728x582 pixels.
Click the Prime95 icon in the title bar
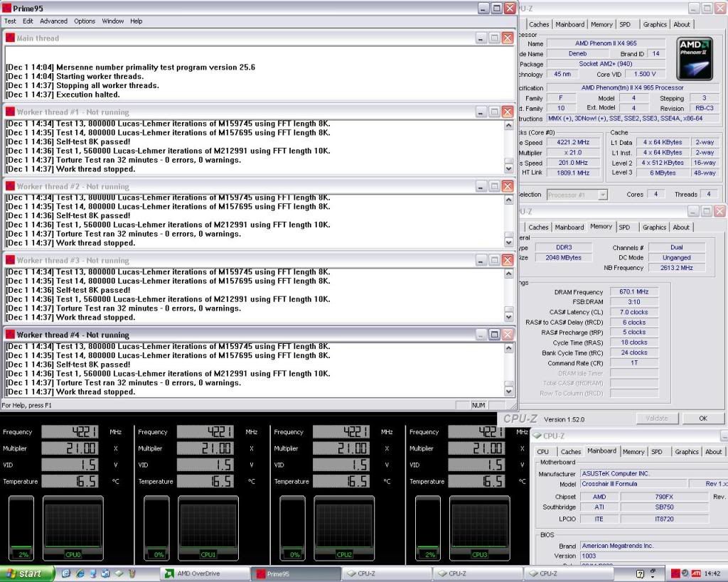(x=7, y=8)
